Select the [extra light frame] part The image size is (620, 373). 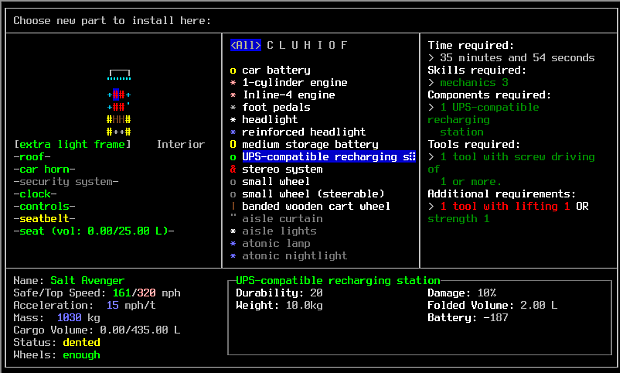(x=72, y=144)
